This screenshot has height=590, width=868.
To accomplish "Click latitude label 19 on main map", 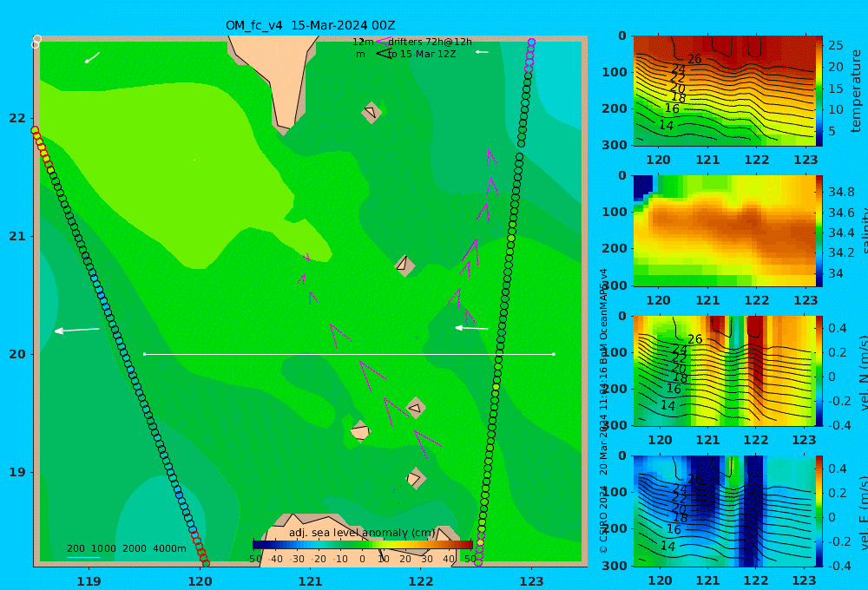I will coord(17,472).
